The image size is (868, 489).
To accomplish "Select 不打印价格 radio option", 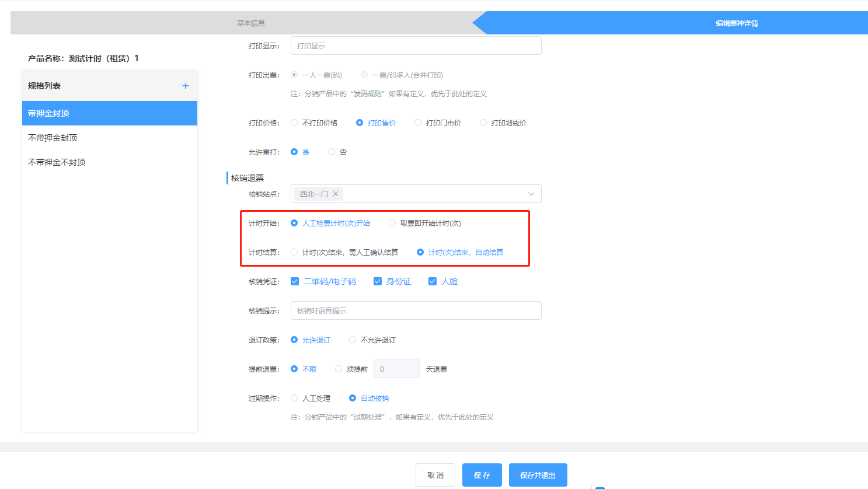I will click(x=294, y=123).
